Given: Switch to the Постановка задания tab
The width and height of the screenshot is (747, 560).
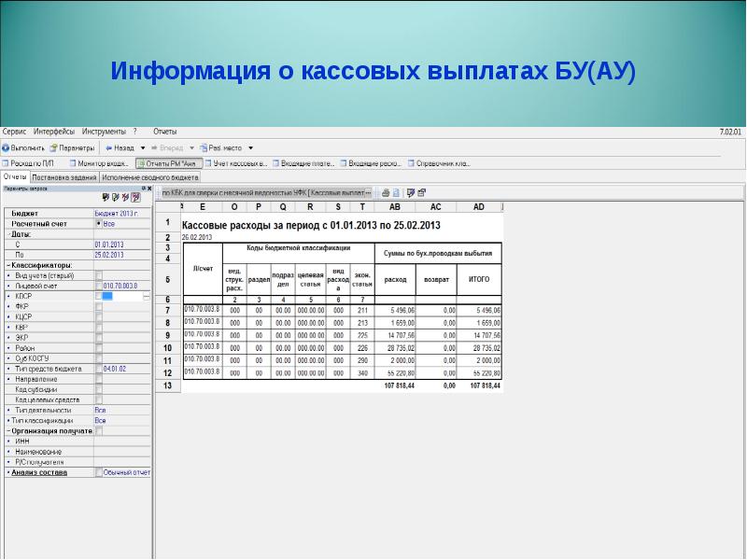Looking at the screenshot, I should pyautogui.click(x=64, y=176).
